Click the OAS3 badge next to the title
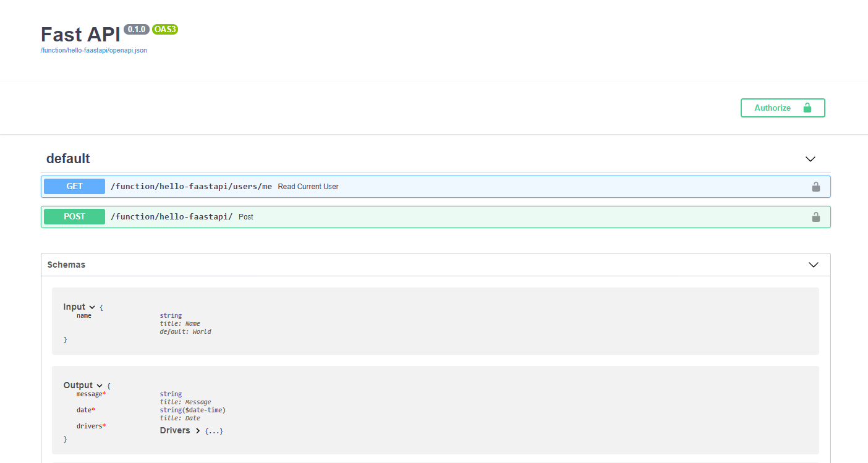Screen dimensions: 868x463 (164, 29)
